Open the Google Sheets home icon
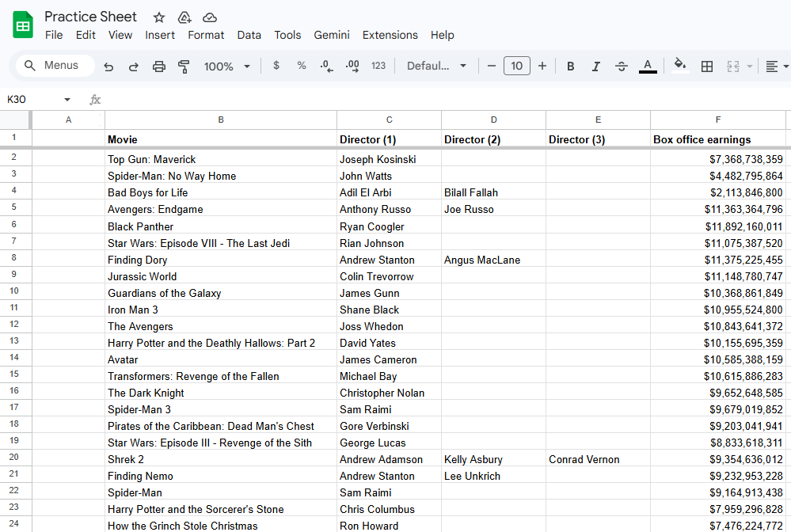The image size is (791, 532). [x=23, y=25]
